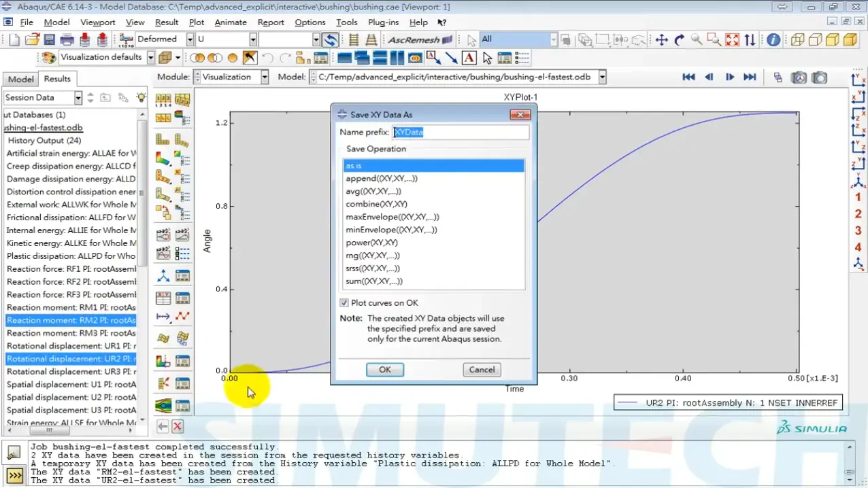This screenshot has width=868, height=488.
Task: Step to previous frame
Action: pyautogui.click(x=709, y=77)
